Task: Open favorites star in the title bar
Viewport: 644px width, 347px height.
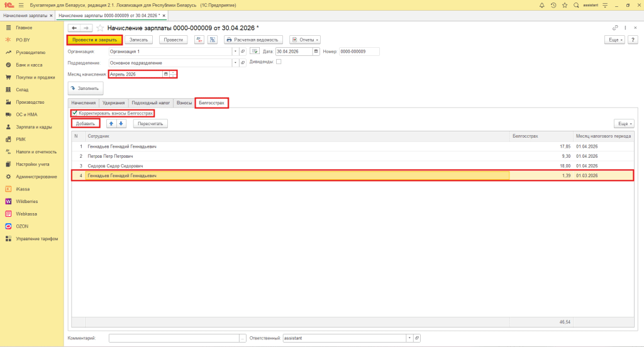Action: pos(565,5)
